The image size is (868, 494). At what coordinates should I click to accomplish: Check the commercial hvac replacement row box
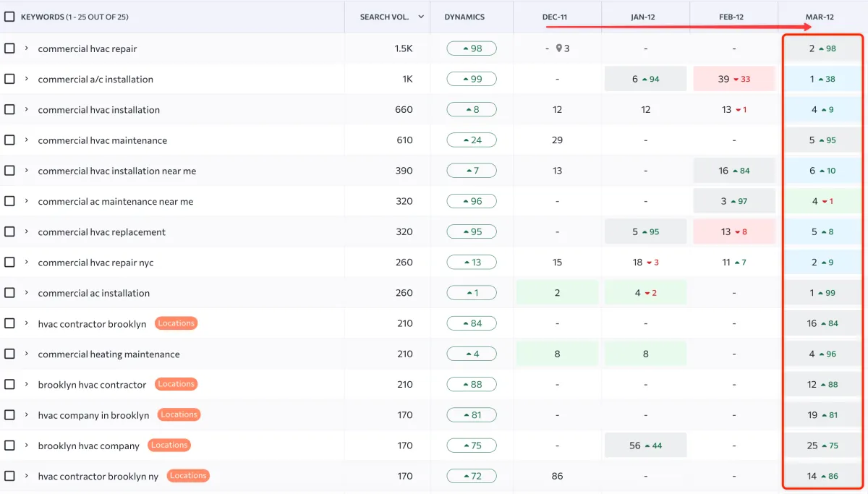coord(9,231)
